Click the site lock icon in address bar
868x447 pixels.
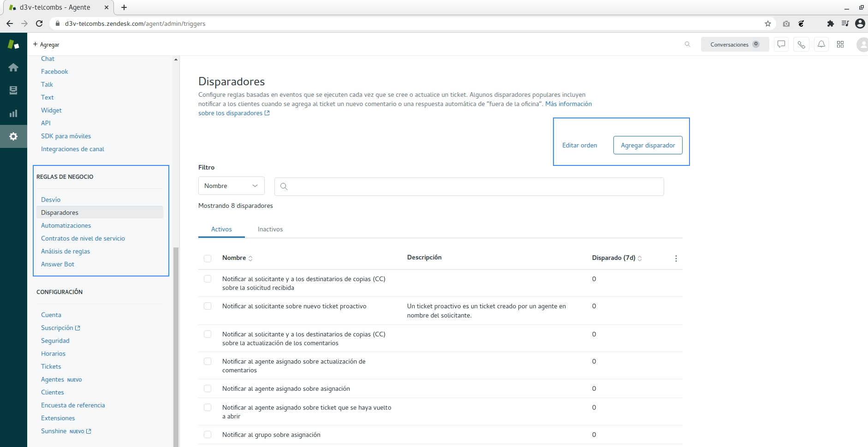tap(58, 24)
